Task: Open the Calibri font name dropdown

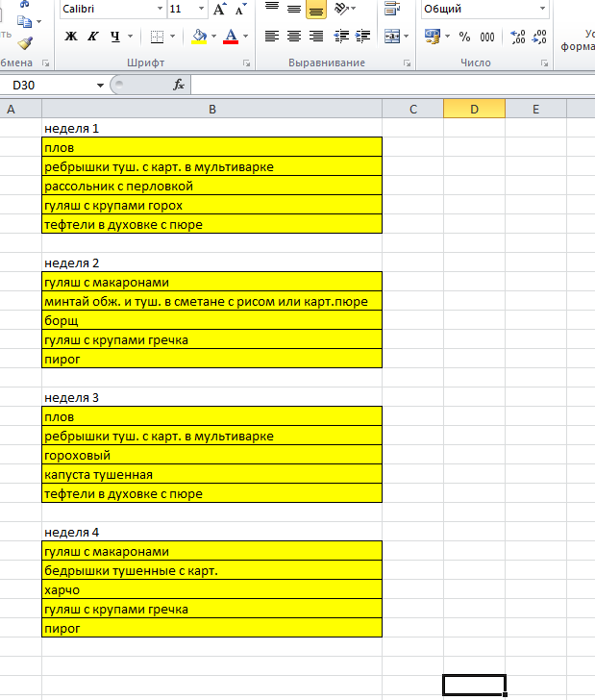Action: coord(160,9)
